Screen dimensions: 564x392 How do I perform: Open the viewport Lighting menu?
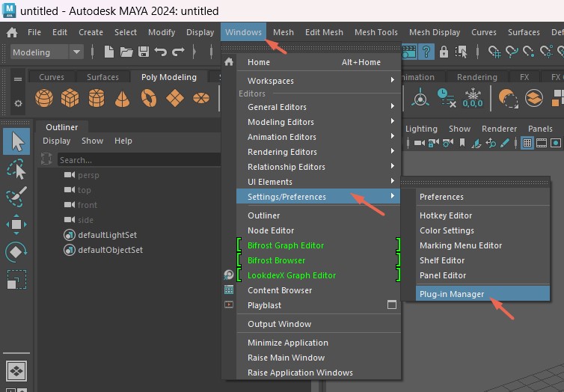pos(421,129)
